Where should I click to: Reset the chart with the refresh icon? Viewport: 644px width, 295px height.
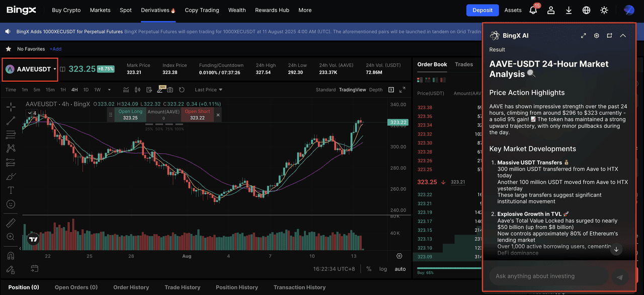182,90
